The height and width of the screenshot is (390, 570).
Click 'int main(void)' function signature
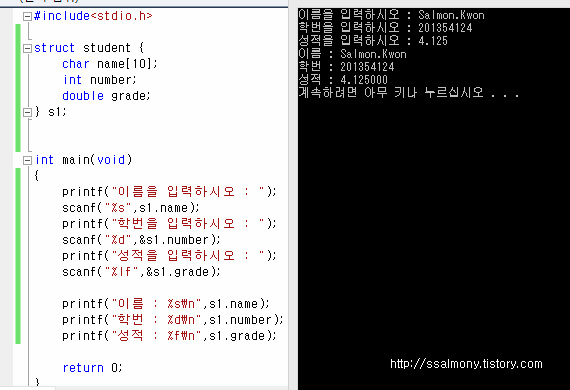[x=83, y=160]
